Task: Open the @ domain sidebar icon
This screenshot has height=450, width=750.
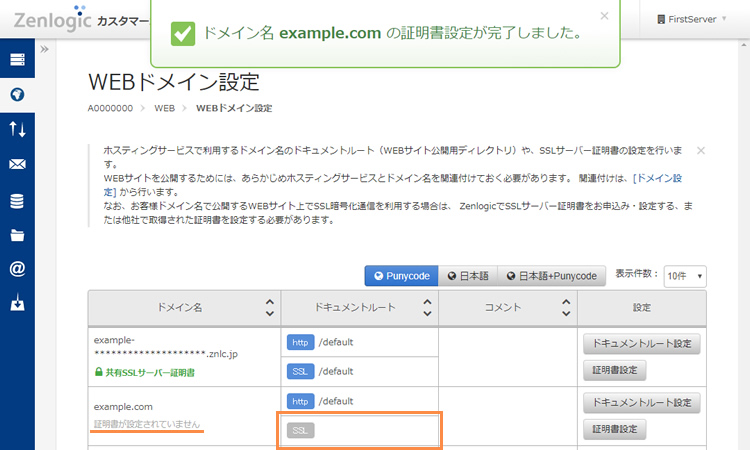Action: 17,270
